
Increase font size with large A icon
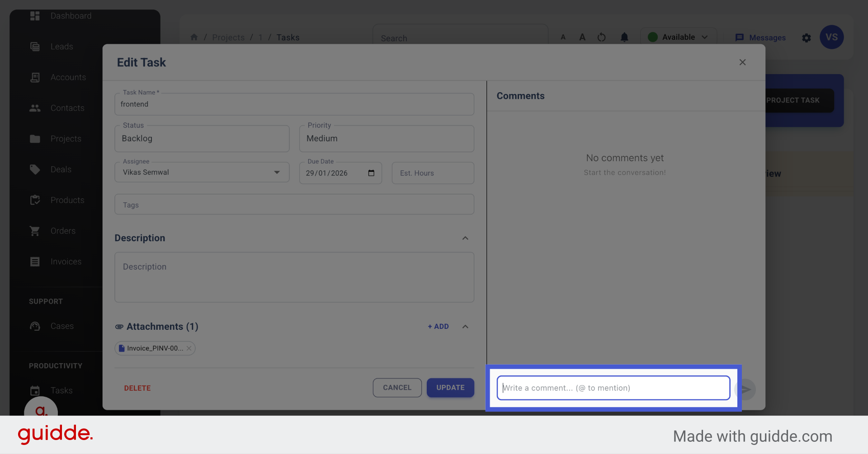pyautogui.click(x=582, y=37)
